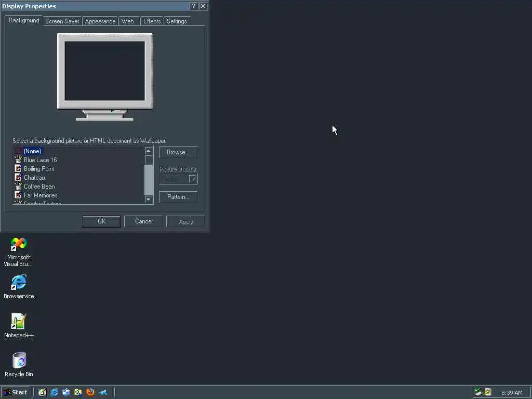Click the green hardware tray icon

pyautogui.click(x=478, y=392)
